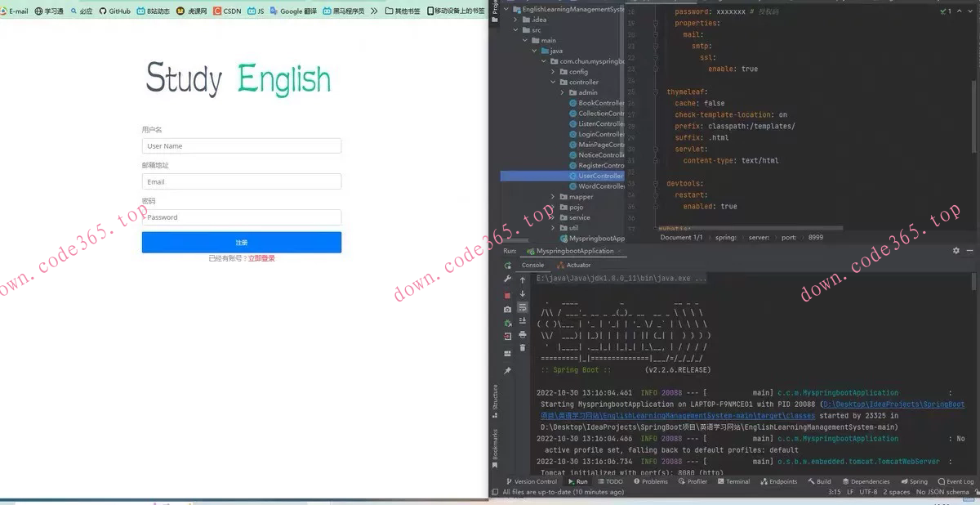Click the Exit application icon in Run sidebar
The image size is (980, 505).
(x=508, y=336)
